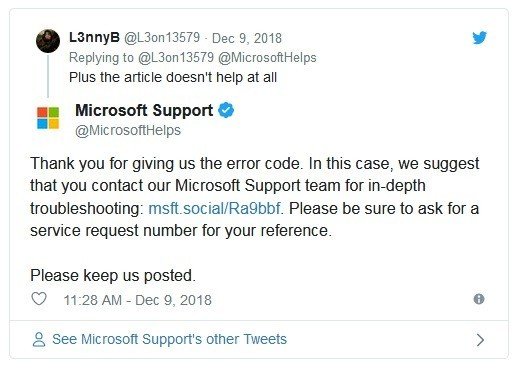Screen dimensions: 518x372
Task: Click the Microsoft four-color logo avatar
Action: [x=48, y=118]
